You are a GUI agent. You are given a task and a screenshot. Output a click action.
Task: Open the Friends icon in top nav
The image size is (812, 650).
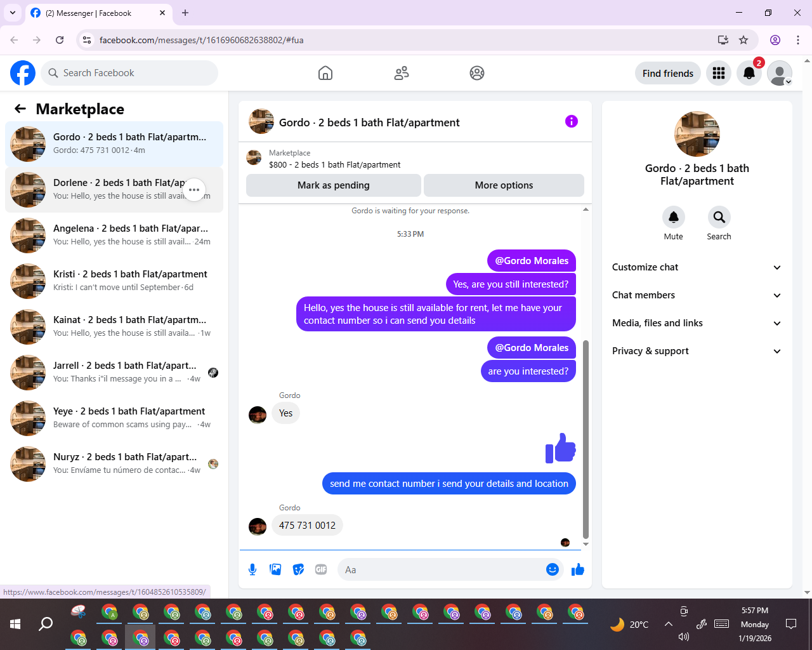point(402,73)
